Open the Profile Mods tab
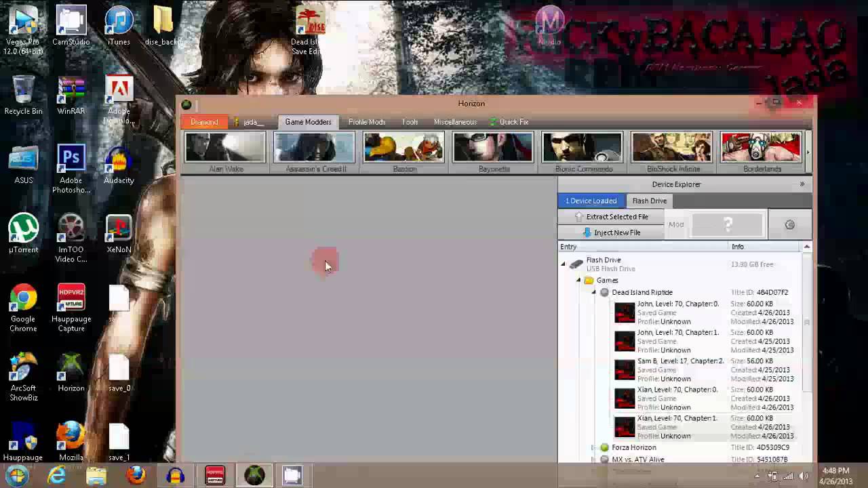 pos(367,122)
